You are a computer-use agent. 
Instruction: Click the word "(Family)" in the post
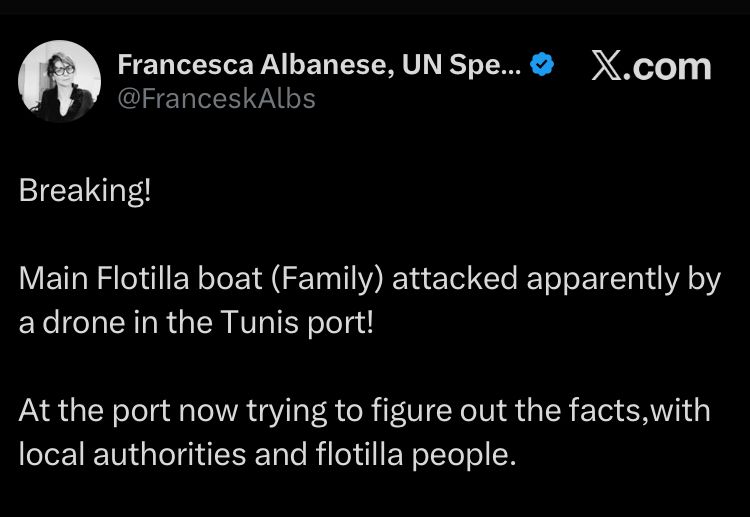pyautogui.click(x=326, y=280)
